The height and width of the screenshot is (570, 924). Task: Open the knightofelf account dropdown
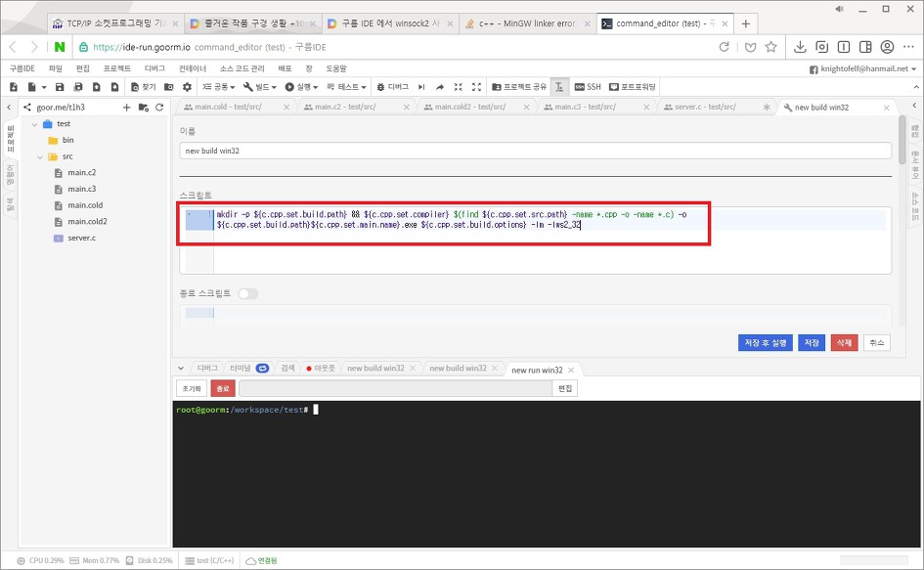[x=862, y=69]
